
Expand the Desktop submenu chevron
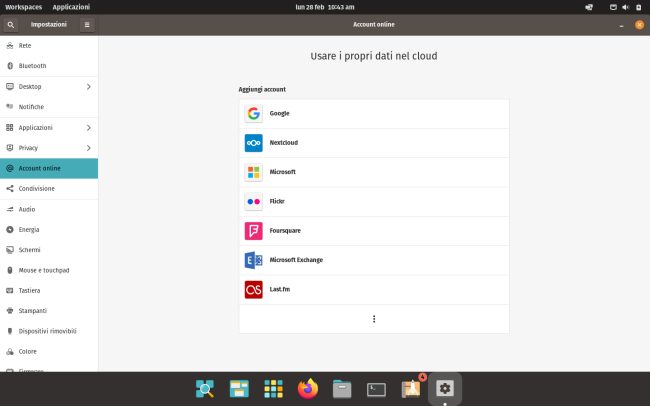pos(88,86)
